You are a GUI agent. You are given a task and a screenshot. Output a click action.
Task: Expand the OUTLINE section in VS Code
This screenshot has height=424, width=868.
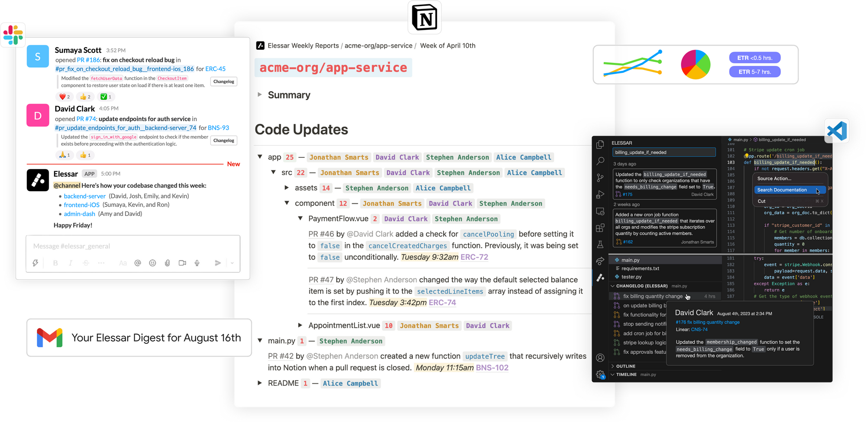pyautogui.click(x=613, y=366)
